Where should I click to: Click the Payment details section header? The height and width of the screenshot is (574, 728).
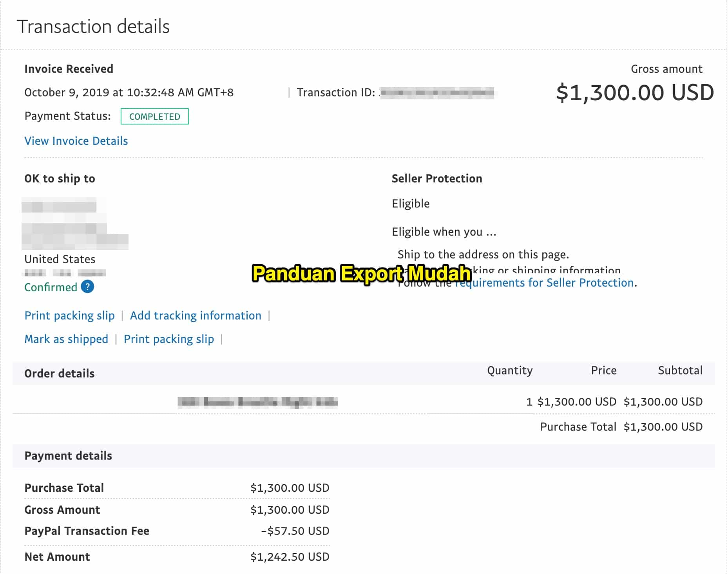(68, 456)
